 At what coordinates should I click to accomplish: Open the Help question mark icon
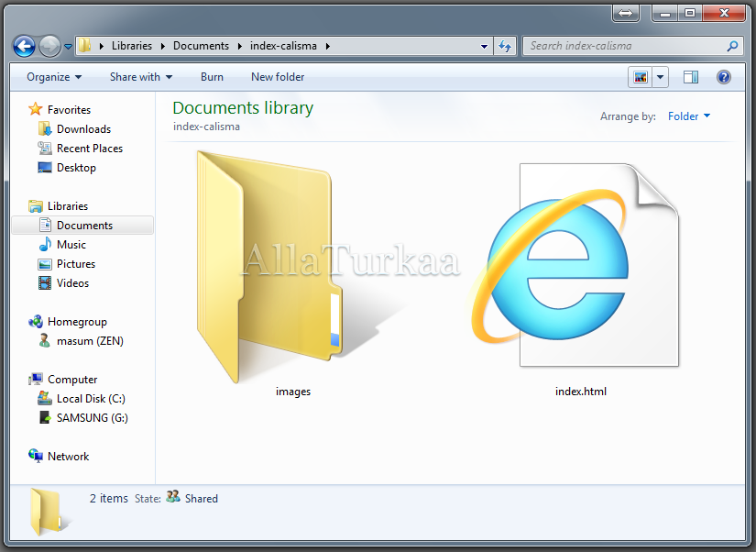(723, 77)
